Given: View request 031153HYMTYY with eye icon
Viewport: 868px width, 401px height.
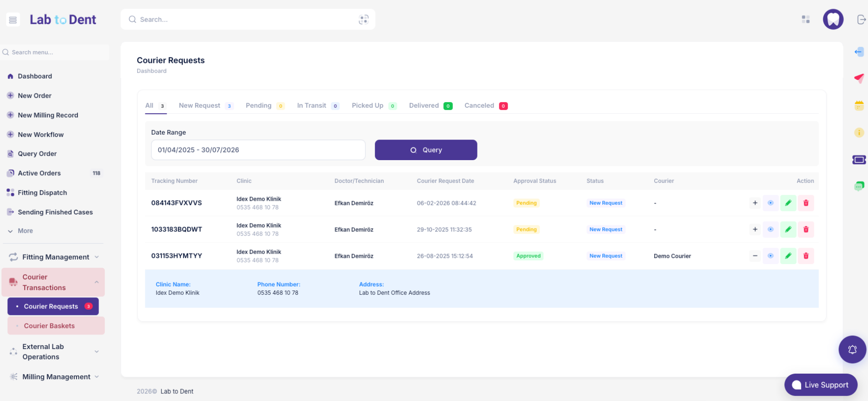Looking at the screenshot, I should point(770,256).
